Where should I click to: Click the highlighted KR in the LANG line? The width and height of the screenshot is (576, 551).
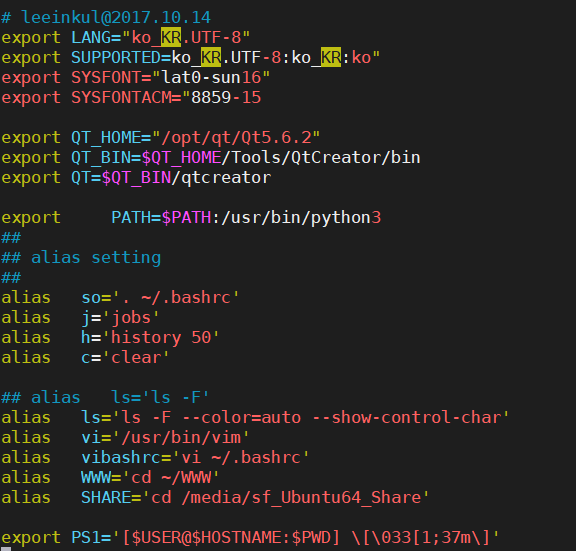coord(171,37)
